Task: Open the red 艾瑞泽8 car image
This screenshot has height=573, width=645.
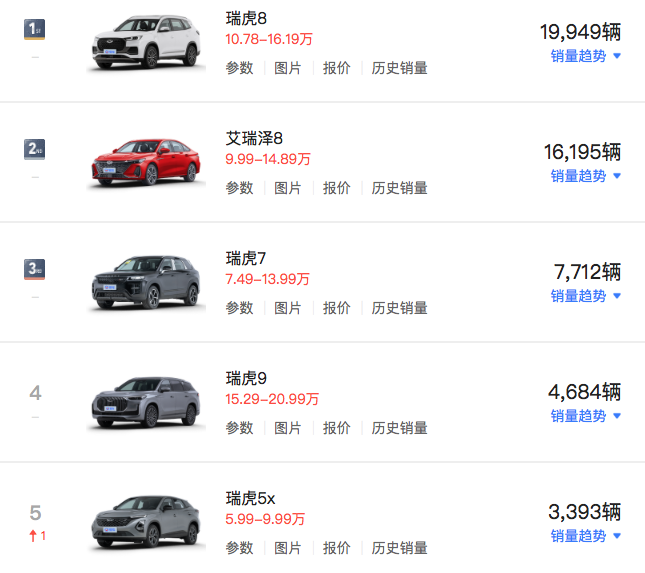Action: [145, 162]
